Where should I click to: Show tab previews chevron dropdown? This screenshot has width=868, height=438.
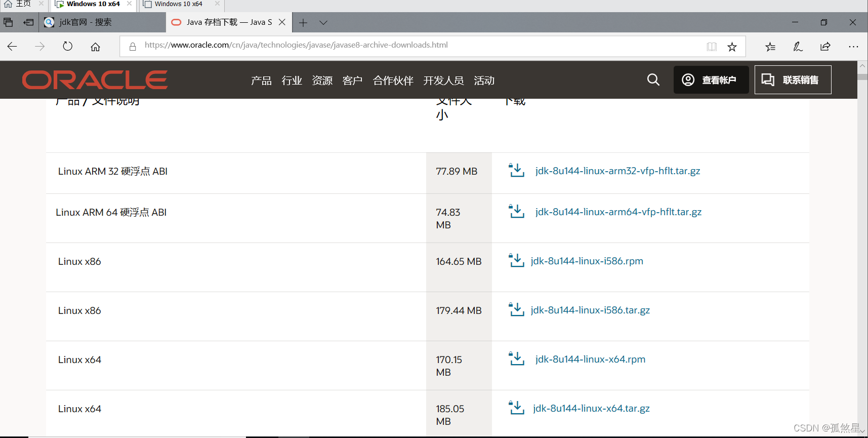click(x=323, y=22)
